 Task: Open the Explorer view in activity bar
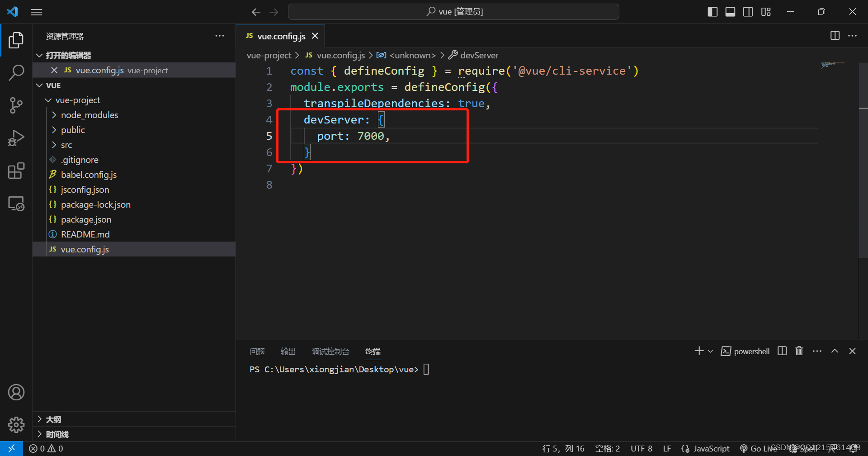click(16, 40)
